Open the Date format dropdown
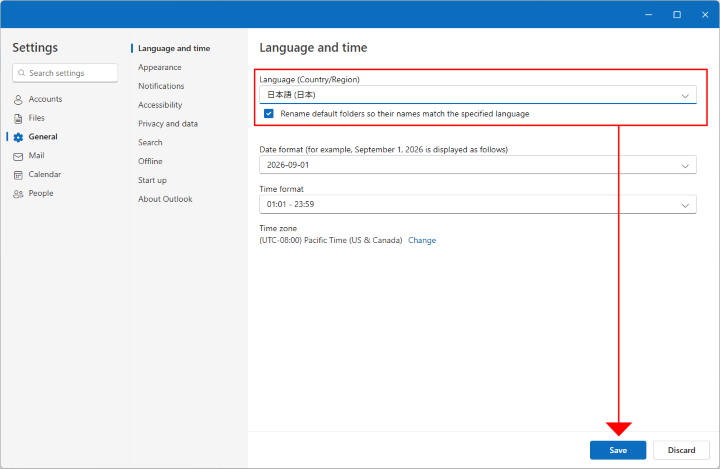720x469 pixels. 685,165
